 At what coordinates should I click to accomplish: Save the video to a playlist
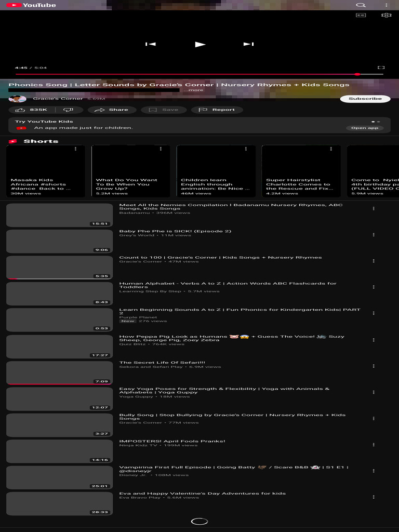[164, 110]
